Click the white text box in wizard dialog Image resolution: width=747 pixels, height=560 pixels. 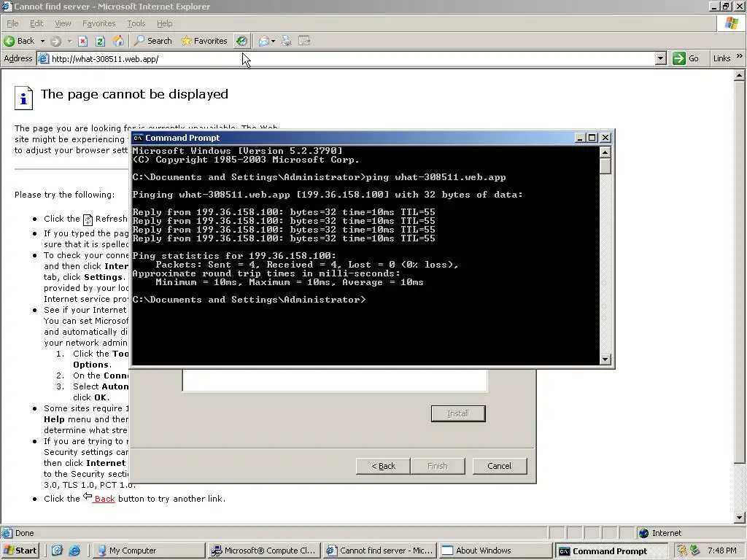pos(335,381)
